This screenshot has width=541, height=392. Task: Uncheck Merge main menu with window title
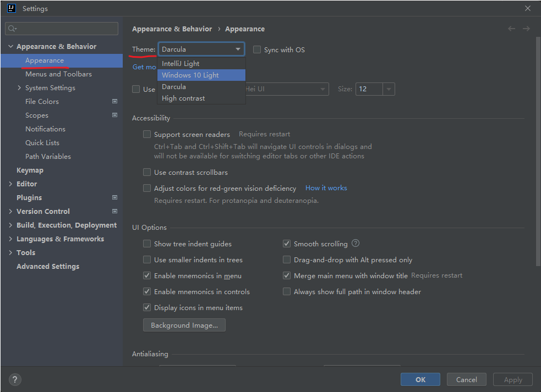point(287,275)
